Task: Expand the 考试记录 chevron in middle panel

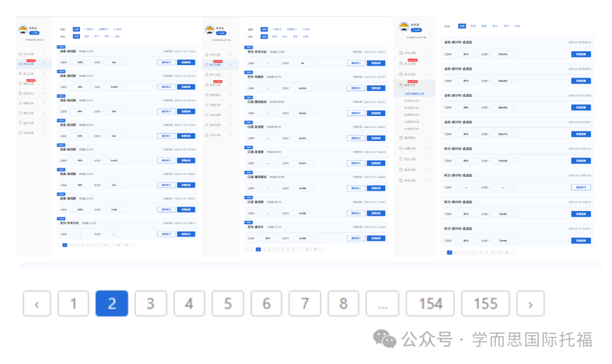Action: click(230, 135)
